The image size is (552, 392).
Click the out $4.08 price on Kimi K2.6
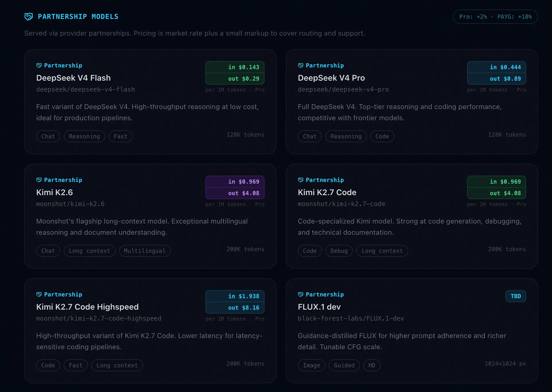235,193
